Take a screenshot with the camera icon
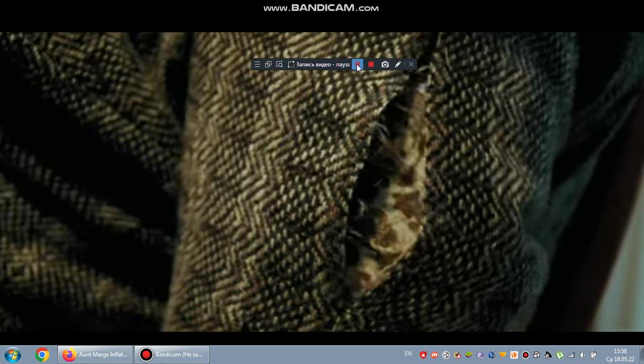Viewport: 644px width, 364px height. (385, 64)
